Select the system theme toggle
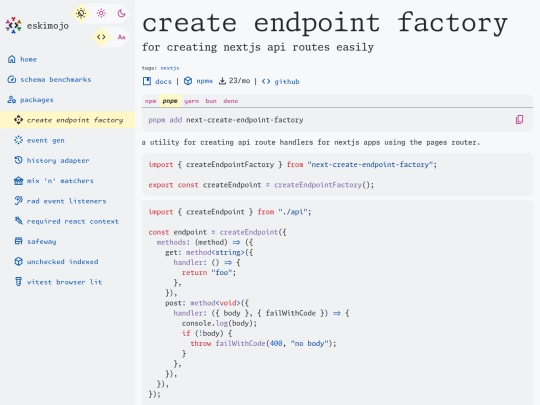The image size is (540, 405). (81, 13)
